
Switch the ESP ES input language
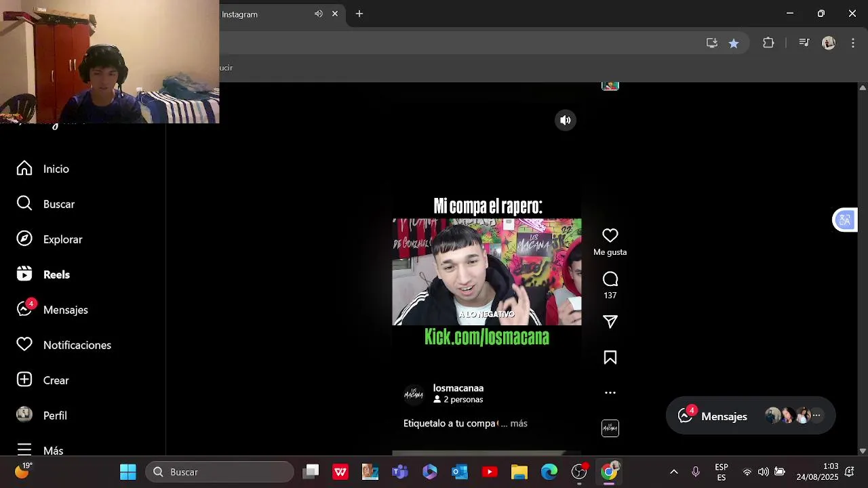click(x=722, y=472)
